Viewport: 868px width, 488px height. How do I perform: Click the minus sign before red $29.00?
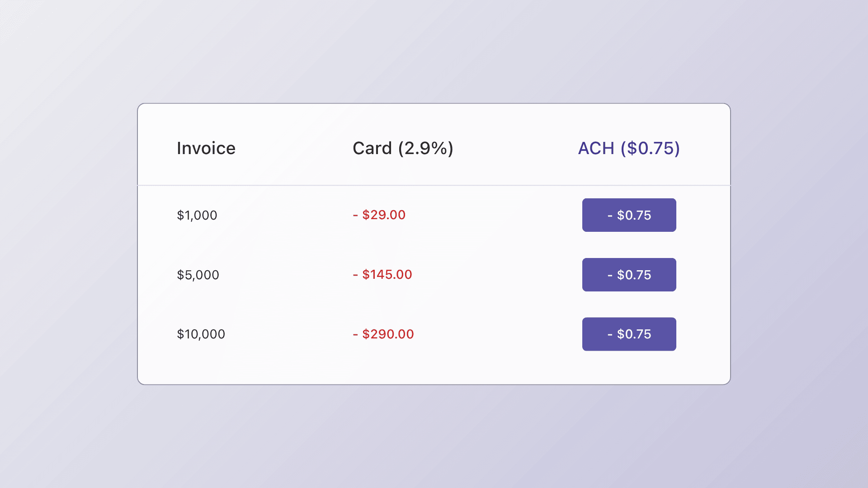click(355, 216)
